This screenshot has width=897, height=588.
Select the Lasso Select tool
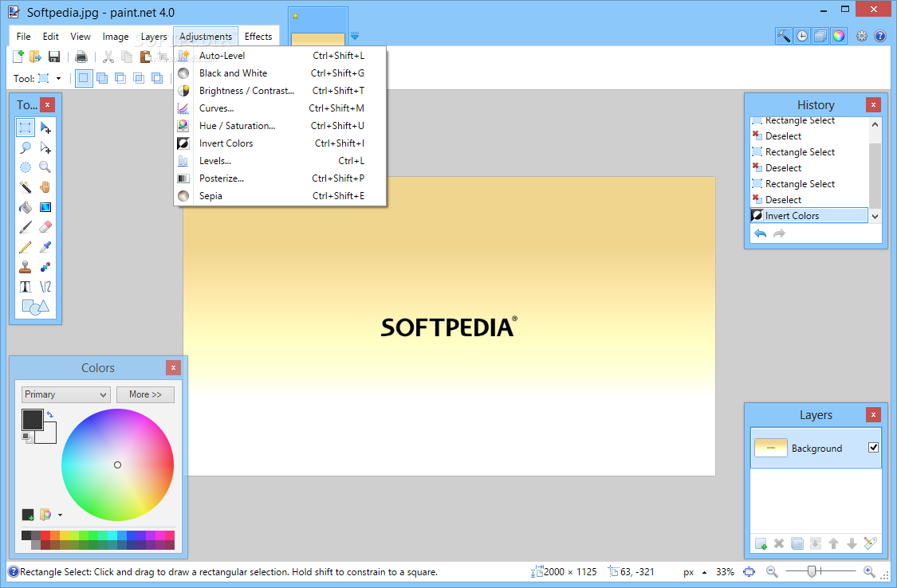(26, 147)
